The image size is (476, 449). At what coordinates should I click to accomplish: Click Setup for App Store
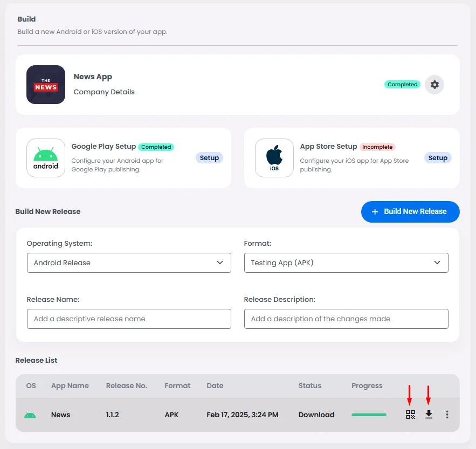[438, 158]
